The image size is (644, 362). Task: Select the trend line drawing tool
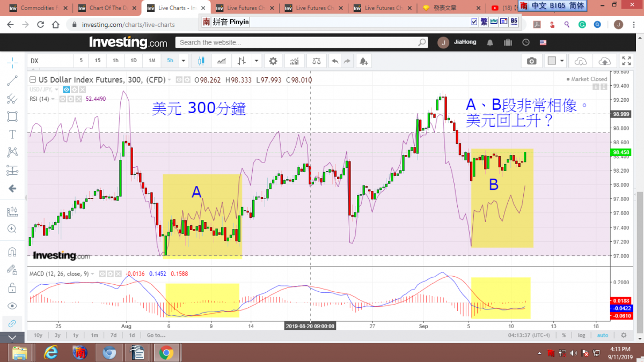12,81
